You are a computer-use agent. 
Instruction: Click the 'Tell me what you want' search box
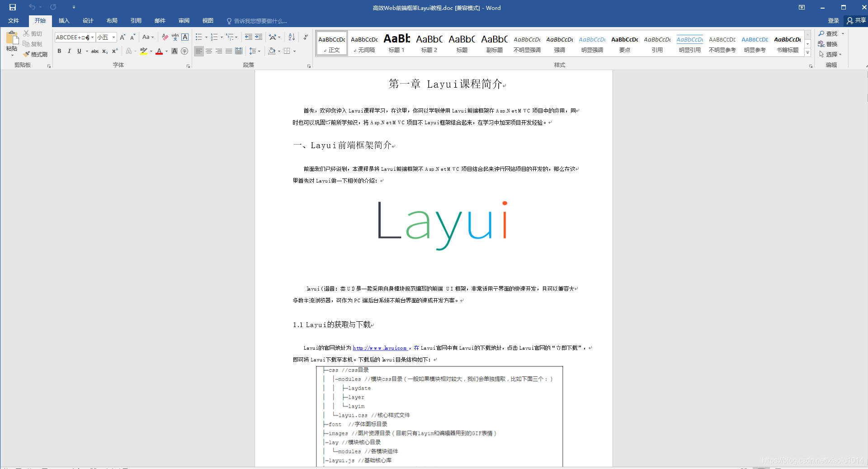coord(257,21)
